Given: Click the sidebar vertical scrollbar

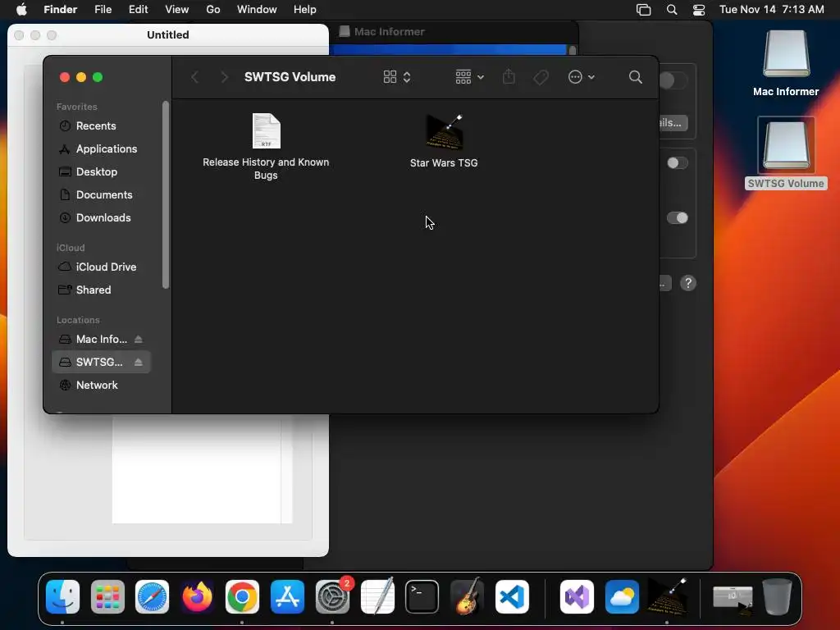Looking at the screenshot, I should [166, 195].
